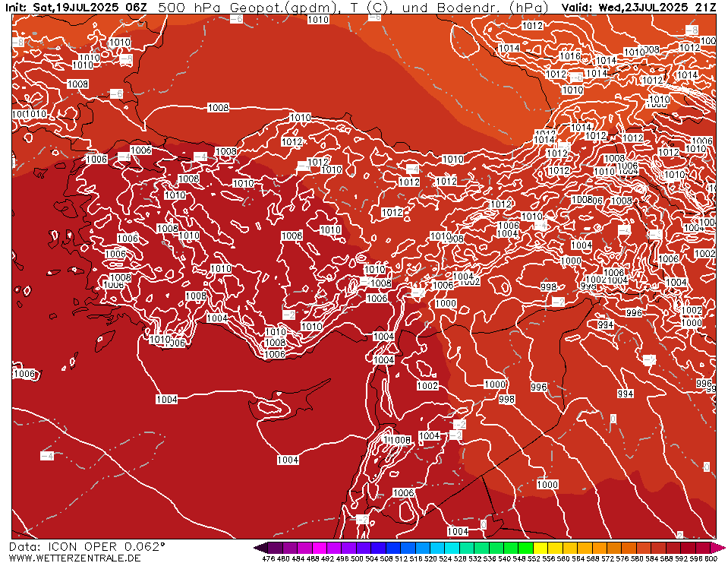
Task: Open the WWW.WETTERZENTRALE.DE link text
Action: (x=74, y=558)
